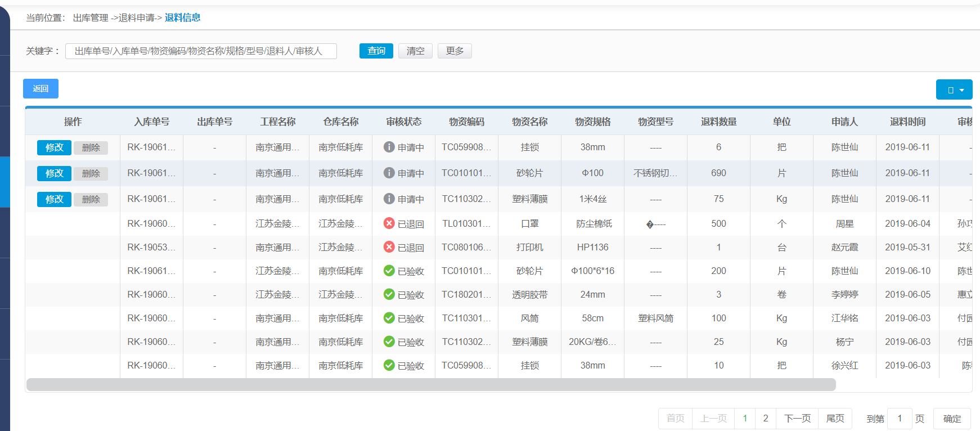Click 修改 for the first row
This screenshot has height=431, width=980.
pyautogui.click(x=54, y=147)
